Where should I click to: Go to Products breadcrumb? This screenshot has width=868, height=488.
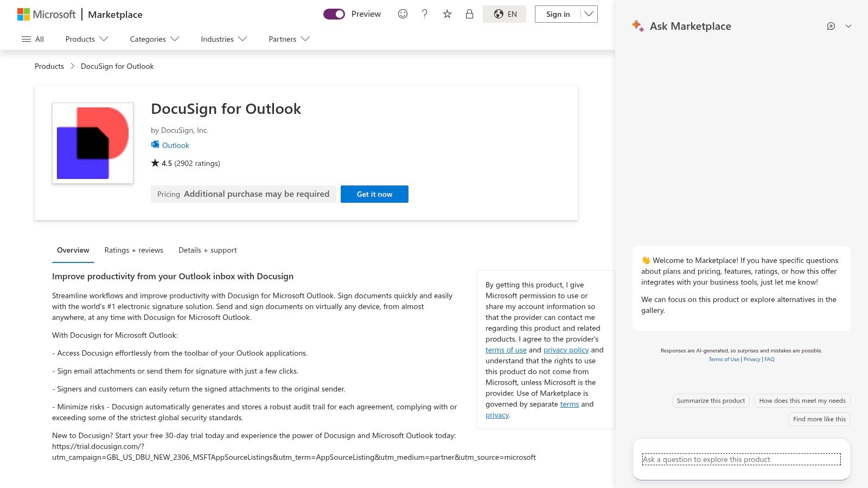tap(49, 66)
